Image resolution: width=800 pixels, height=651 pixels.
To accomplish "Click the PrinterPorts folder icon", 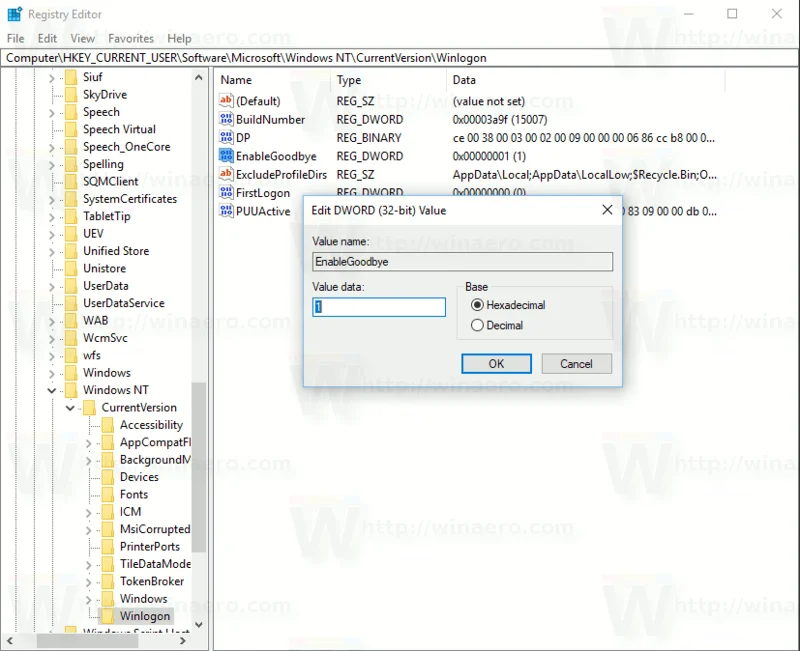I will tap(108, 546).
